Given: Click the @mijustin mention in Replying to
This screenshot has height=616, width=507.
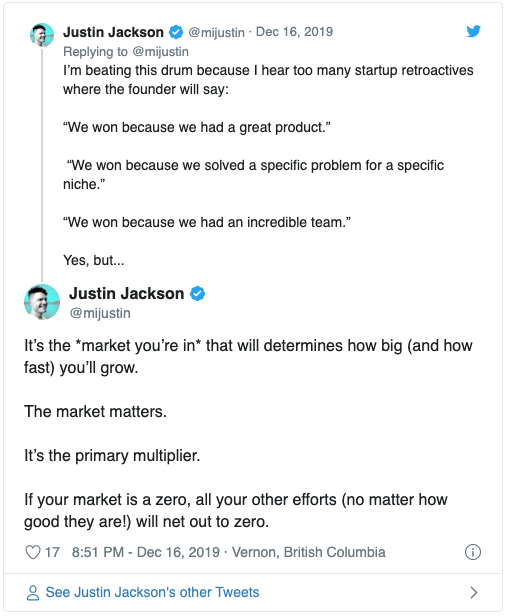Looking at the screenshot, I should coord(161,51).
